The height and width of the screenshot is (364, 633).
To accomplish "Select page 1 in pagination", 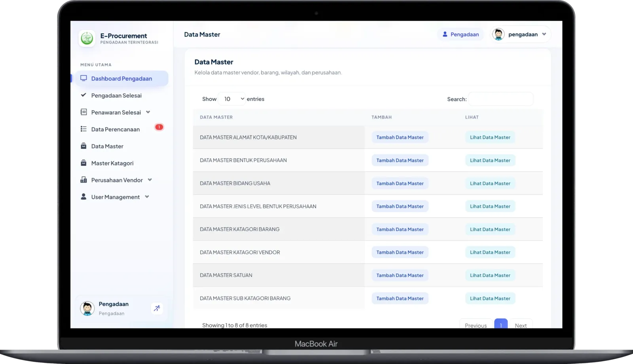I will tap(501, 324).
